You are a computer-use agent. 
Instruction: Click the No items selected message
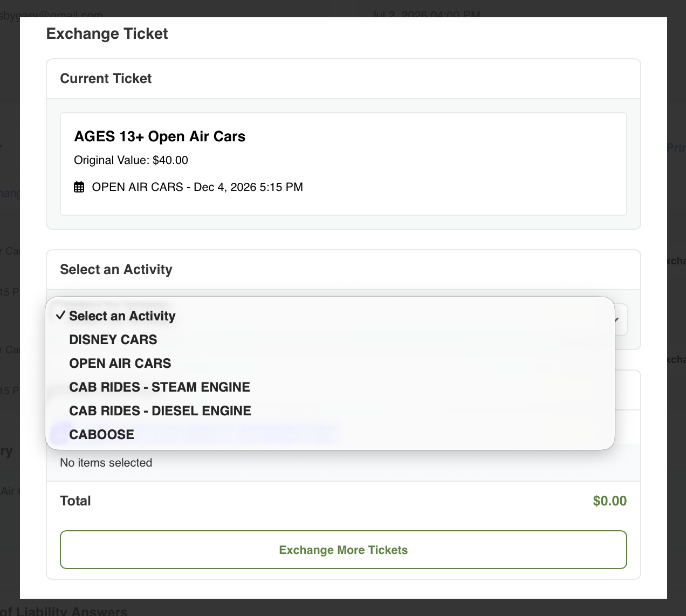(x=106, y=463)
